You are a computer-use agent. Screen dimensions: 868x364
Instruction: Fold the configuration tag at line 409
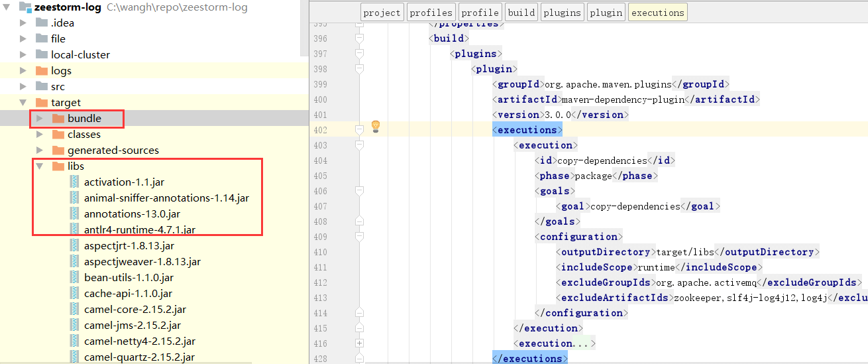[360, 237]
